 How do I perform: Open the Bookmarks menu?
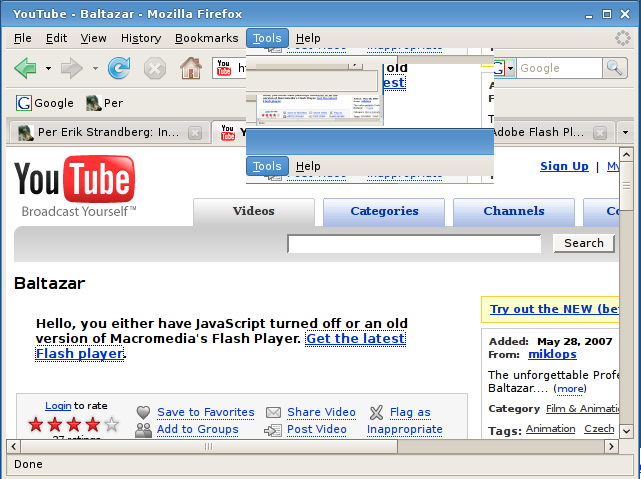pos(206,38)
